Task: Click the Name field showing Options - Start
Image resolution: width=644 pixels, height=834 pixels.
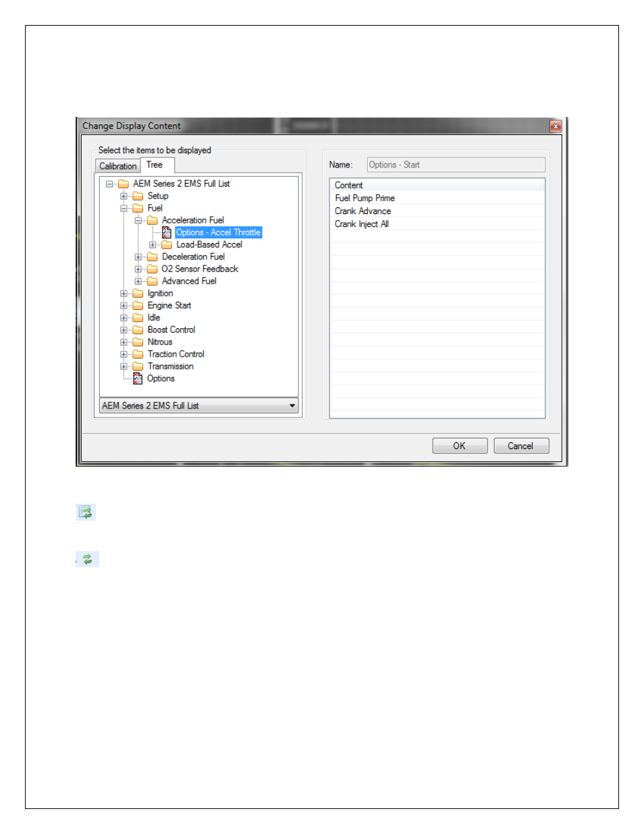Action: point(456,165)
